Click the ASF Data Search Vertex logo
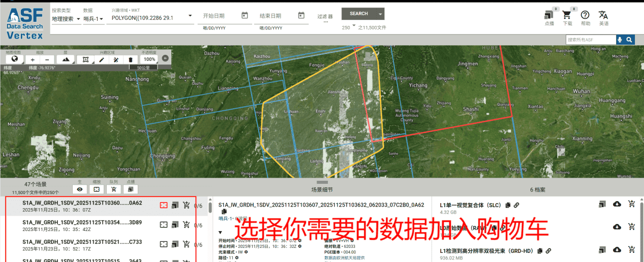This screenshot has height=262, width=644. point(25,23)
